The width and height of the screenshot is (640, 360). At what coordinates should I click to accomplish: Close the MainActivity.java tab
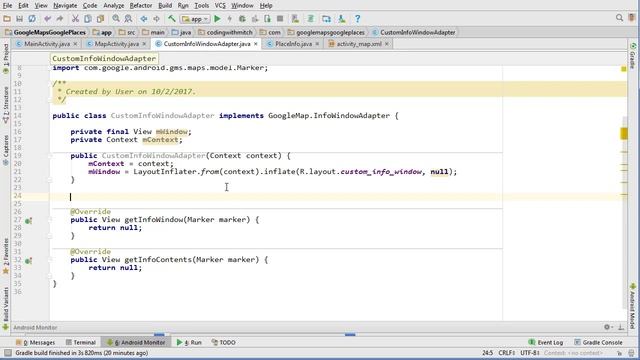[75, 44]
